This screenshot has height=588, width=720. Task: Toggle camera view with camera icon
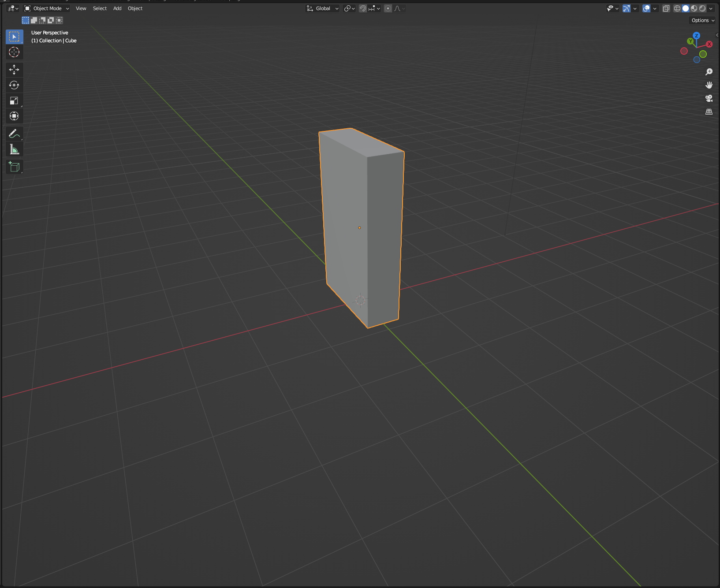709,98
